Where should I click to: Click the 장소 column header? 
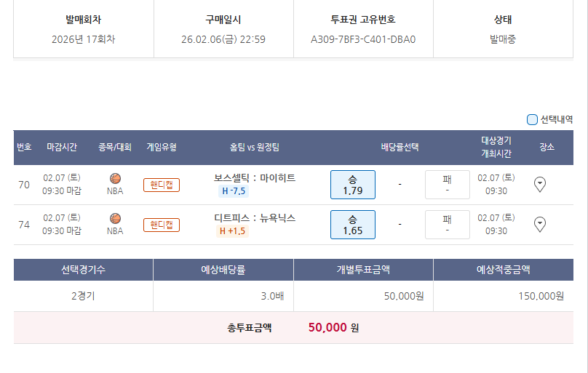(x=547, y=147)
